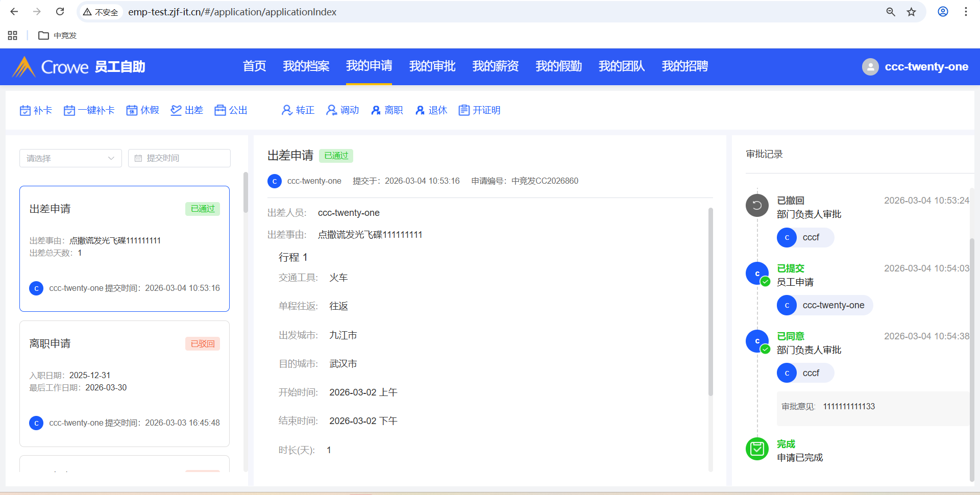Open the 一键补卡 application icon
The width and height of the screenshot is (980, 495).
pos(69,110)
